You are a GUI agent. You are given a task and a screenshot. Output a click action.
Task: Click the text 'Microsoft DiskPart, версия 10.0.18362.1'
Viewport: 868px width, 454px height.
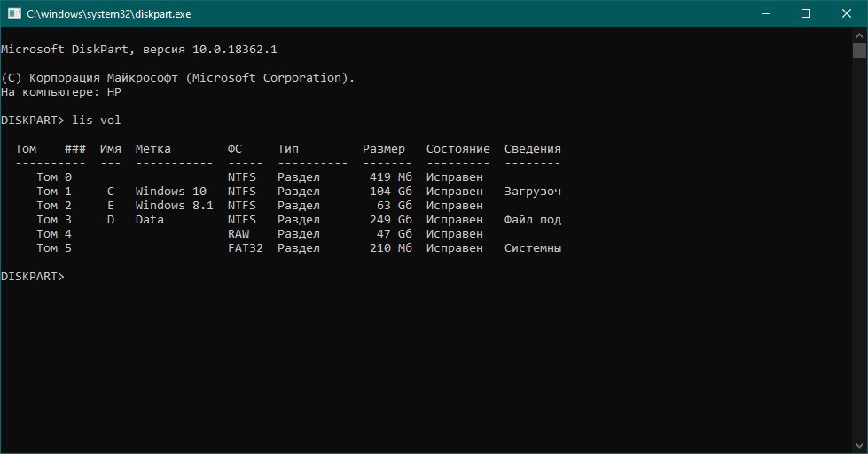[x=139, y=50]
